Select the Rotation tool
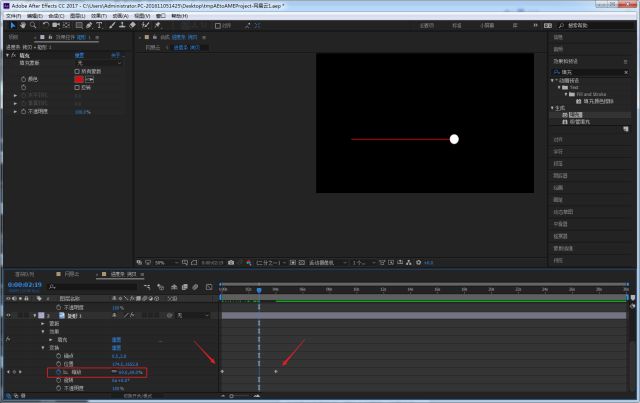 (x=46, y=25)
